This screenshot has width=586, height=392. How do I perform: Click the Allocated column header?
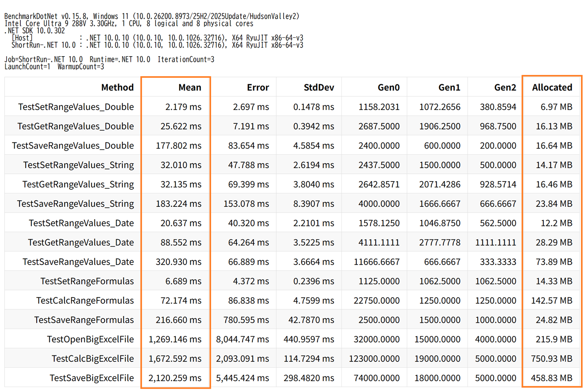click(552, 87)
